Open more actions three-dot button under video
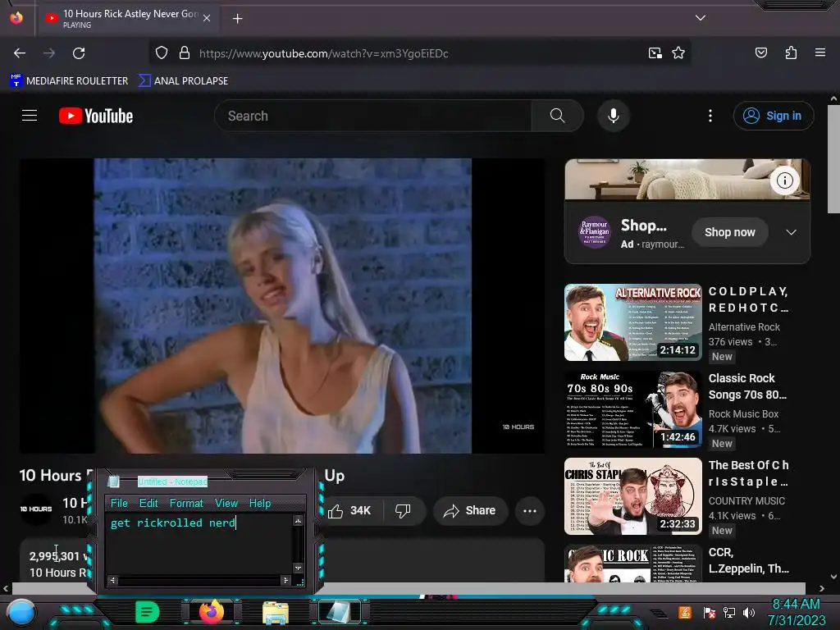The width and height of the screenshot is (840, 630). pos(530,510)
